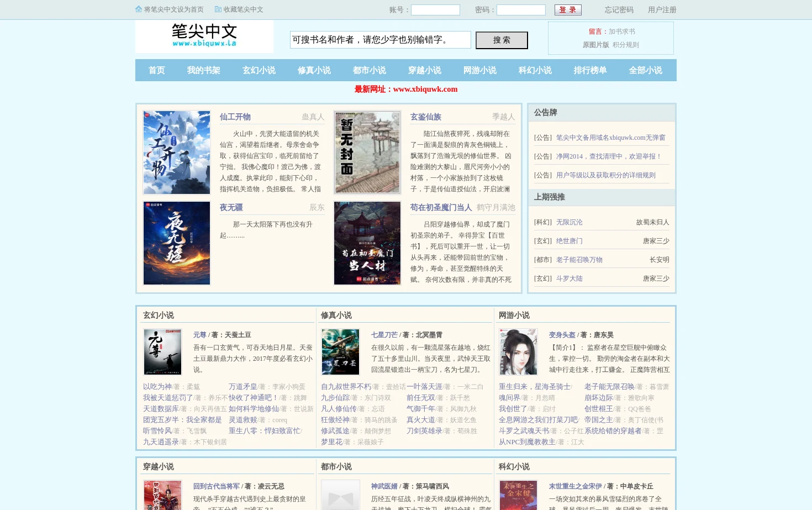Open the recommended book 老子能召唤万物
812x510 pixels.
(x=579, y=260)
